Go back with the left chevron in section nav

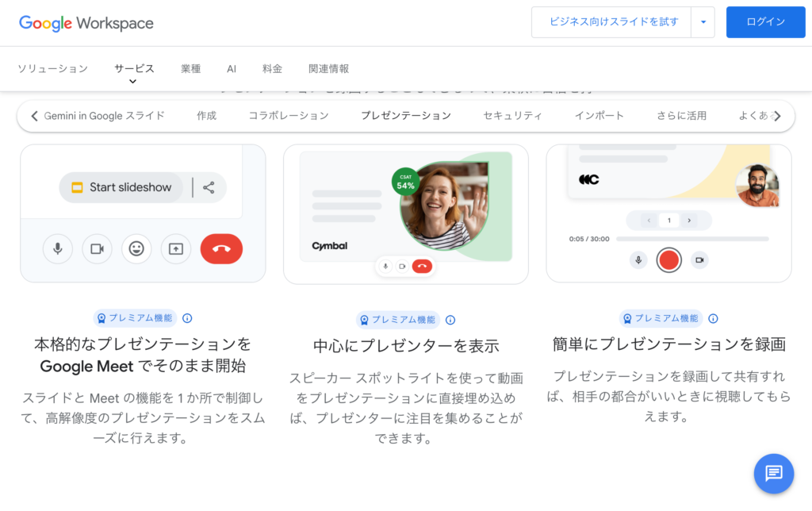point(35,116)
